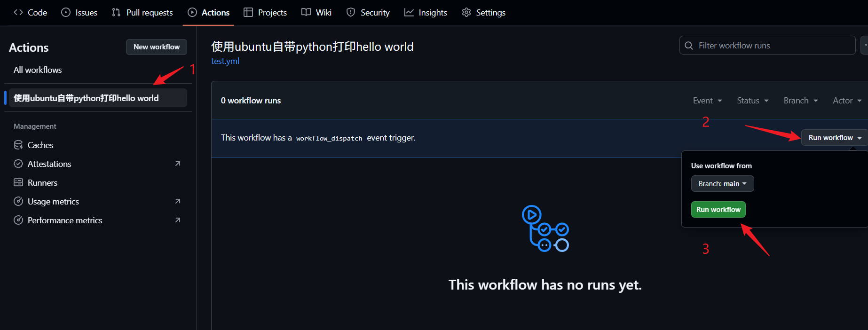Viewport: 868px width, 330px height.
Task: Open the Branch: main selector
Action: point(722,184)
